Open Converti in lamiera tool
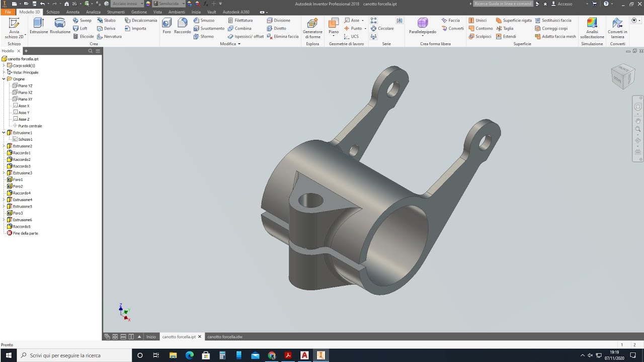Image resolution: width=644 pixels, height=362 pixels. 617,28
